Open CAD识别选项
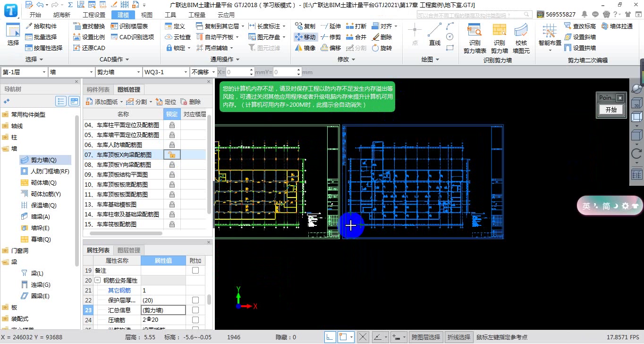 [x=132, y=37]
